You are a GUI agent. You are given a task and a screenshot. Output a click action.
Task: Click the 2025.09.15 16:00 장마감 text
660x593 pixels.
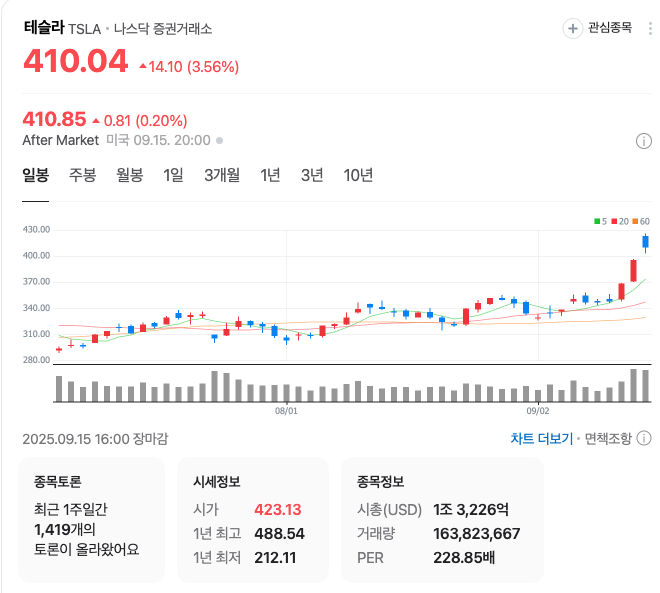tap(95, 439)
